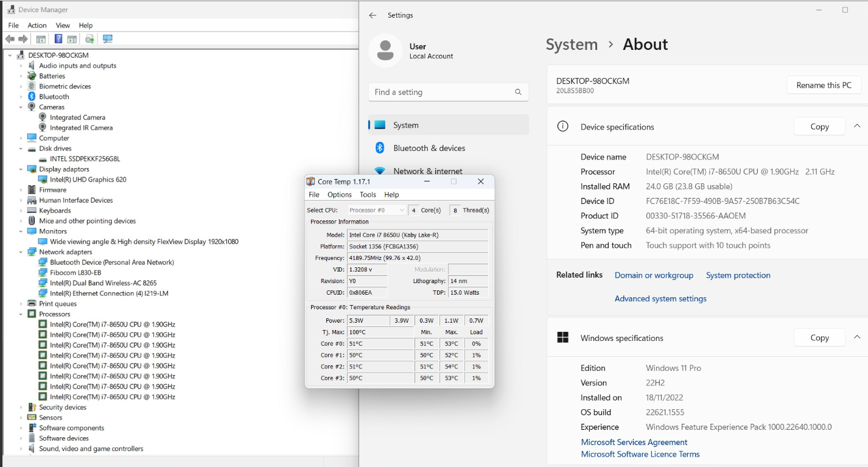Open the Select CPU dropdown in Core Temp
The width and height of the screenshot is (868, 467).
(x=377, y=210)
